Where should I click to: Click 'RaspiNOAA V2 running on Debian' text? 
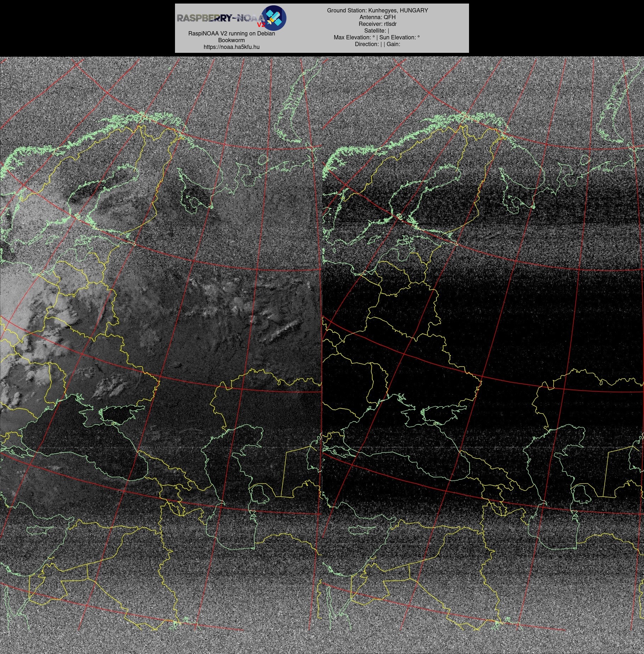231,33
